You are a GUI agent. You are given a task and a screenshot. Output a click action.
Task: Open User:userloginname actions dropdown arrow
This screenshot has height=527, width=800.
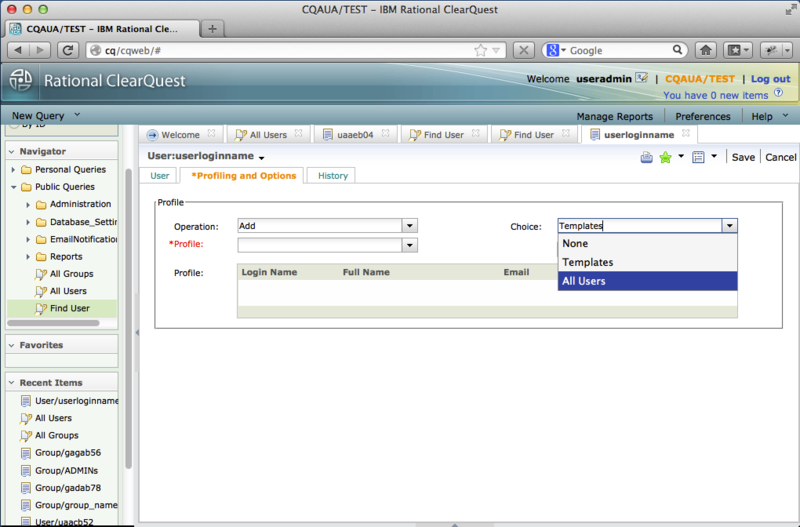click(x=261, y=158)
